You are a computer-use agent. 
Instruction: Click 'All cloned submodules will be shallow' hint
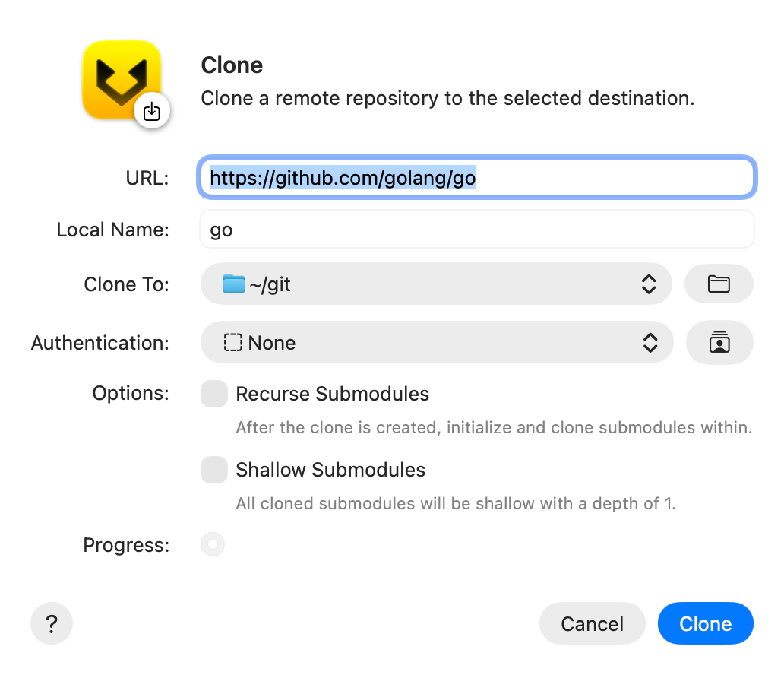coord(456,503)
